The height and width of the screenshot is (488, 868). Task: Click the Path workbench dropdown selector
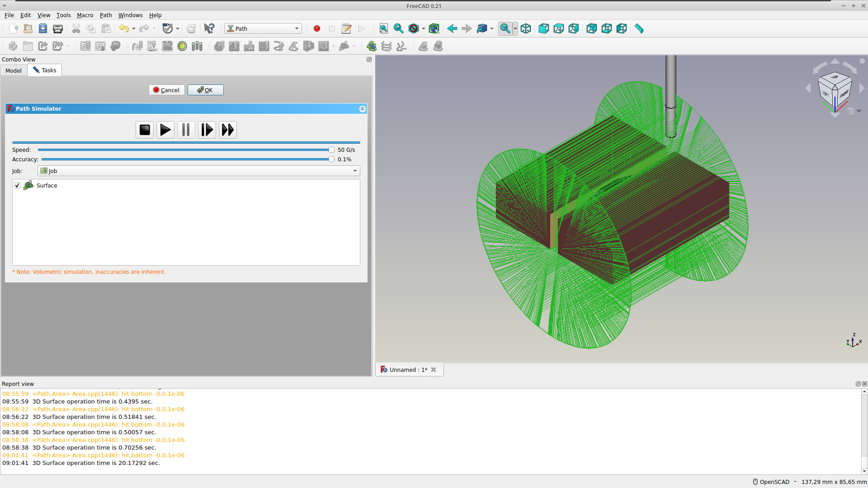click(x=262, y=28)
